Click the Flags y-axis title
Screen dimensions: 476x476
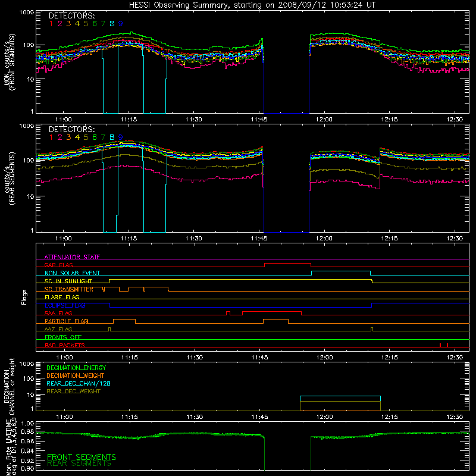[24, 297]
